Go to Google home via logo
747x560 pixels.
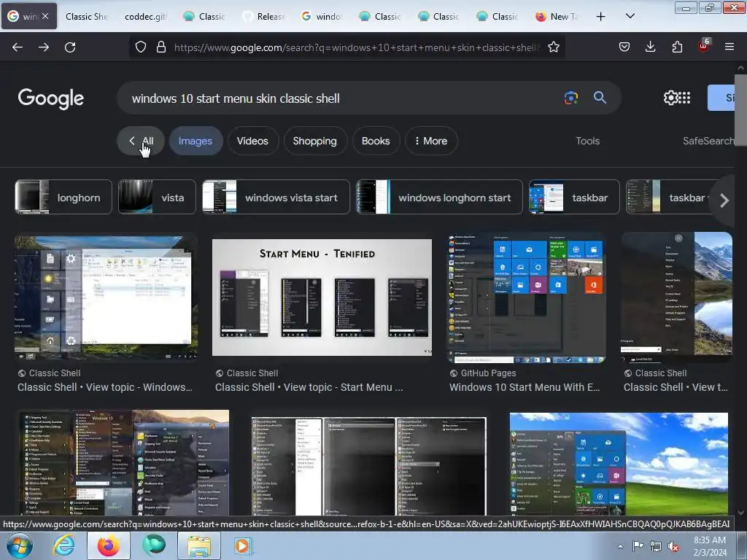[x=51, y=98]
